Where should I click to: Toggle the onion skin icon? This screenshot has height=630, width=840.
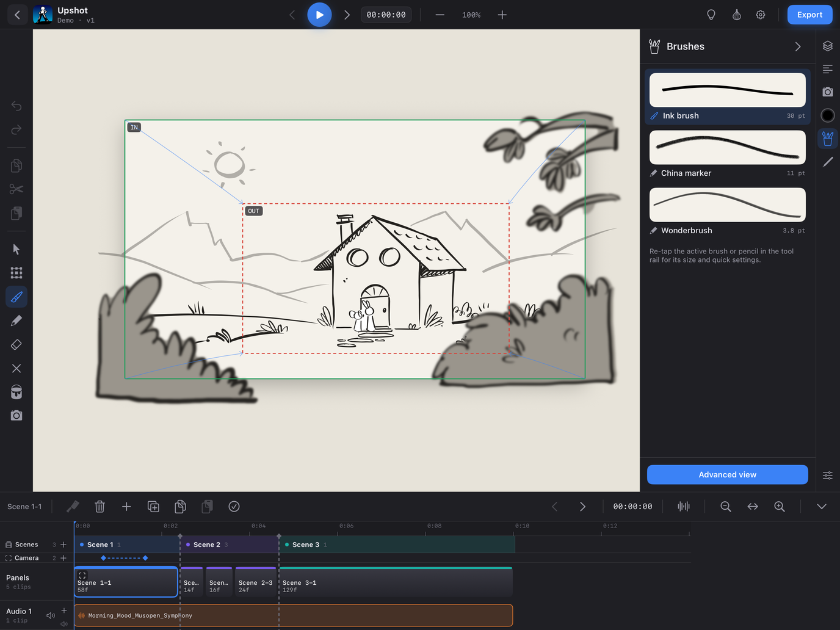tap(737, 15)
